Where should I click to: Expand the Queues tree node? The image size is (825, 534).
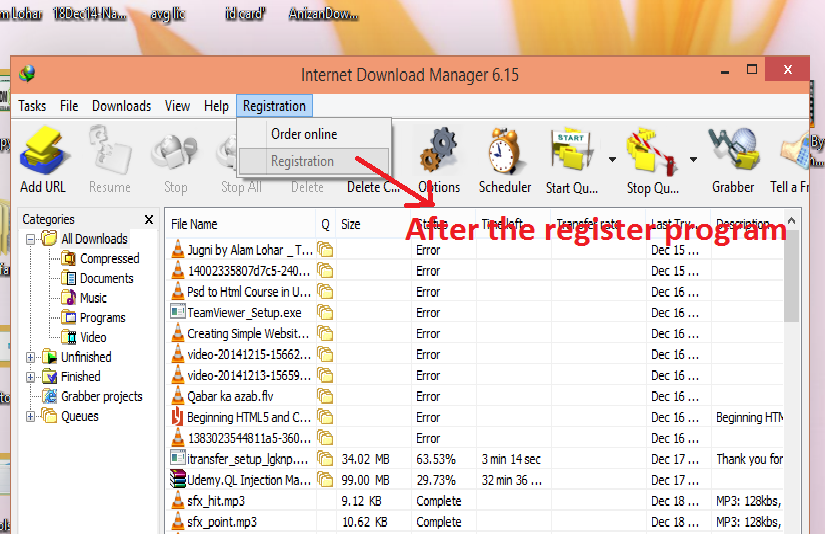[x=31, y=416]
